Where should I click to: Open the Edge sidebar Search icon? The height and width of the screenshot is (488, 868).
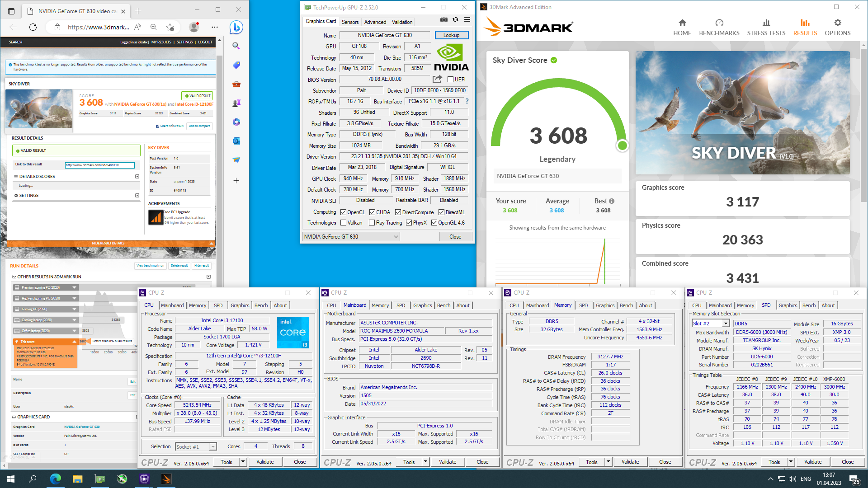[236, 46]
